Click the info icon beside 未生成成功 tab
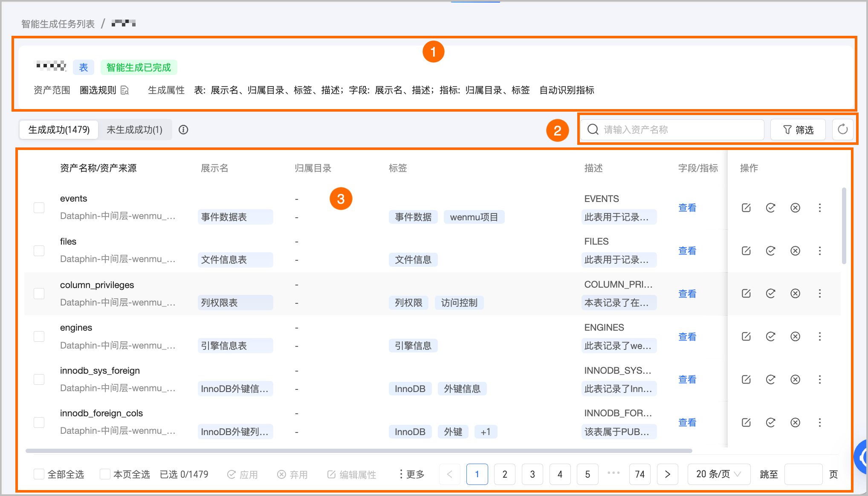 pyautogui.click(x=183, y=130)
